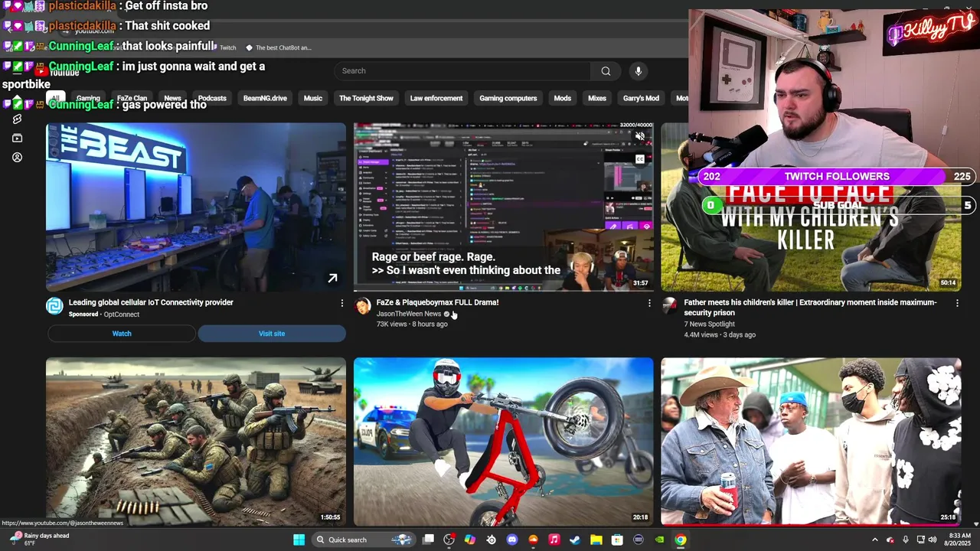
Task: Select the Gaming computers filter chip
Action: click(508, 99)
